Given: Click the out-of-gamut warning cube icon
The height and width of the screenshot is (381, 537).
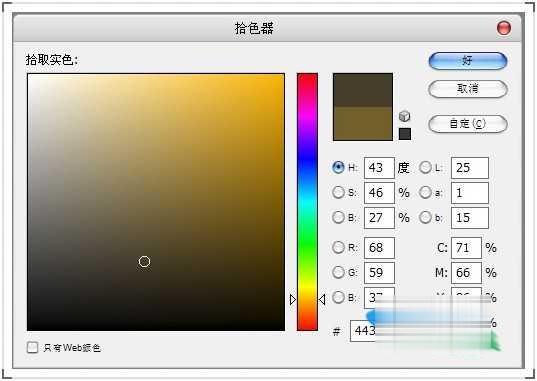Looking at the screenshot, I should (x=404, y=116).
